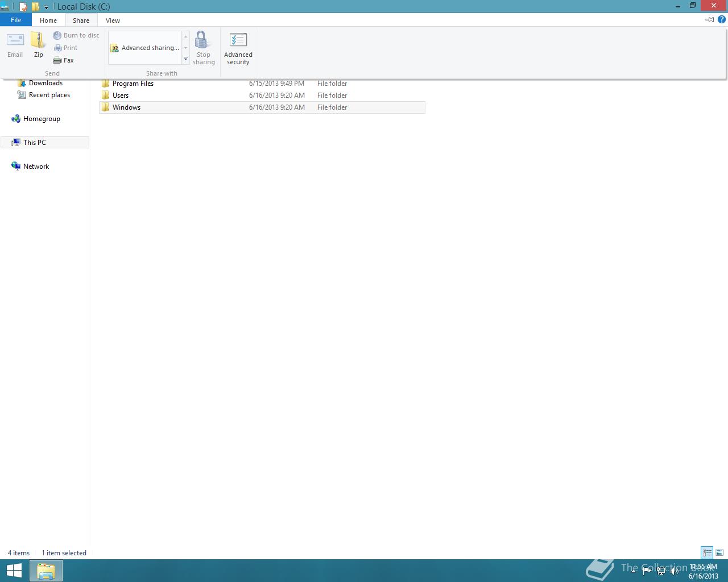Open Help question mark icon
Image resolution: width=728 pixels, height=582 pixels.
722,19
